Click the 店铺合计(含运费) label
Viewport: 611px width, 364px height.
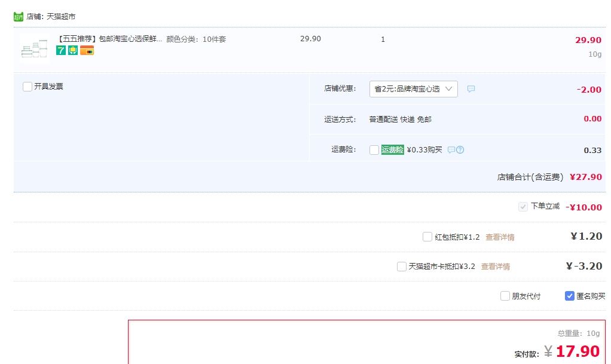point(530,178)
